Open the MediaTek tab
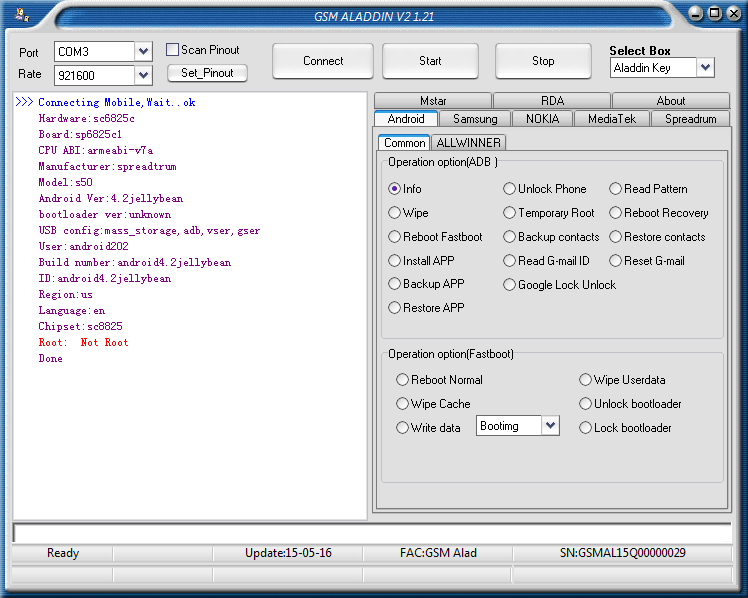Viewport: 748px width, 598px height. tap(612, 119)
